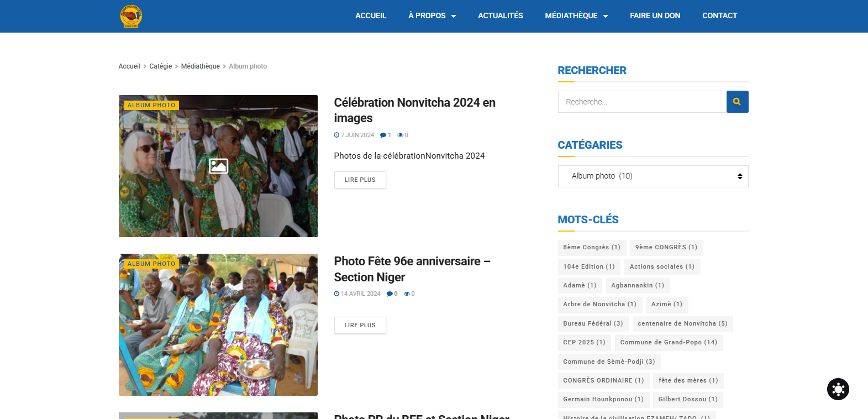This screenshot has width=868, height=419.
Task: Select tag Commune de Sèmè-Podji (3)
Action: [609, 362]
